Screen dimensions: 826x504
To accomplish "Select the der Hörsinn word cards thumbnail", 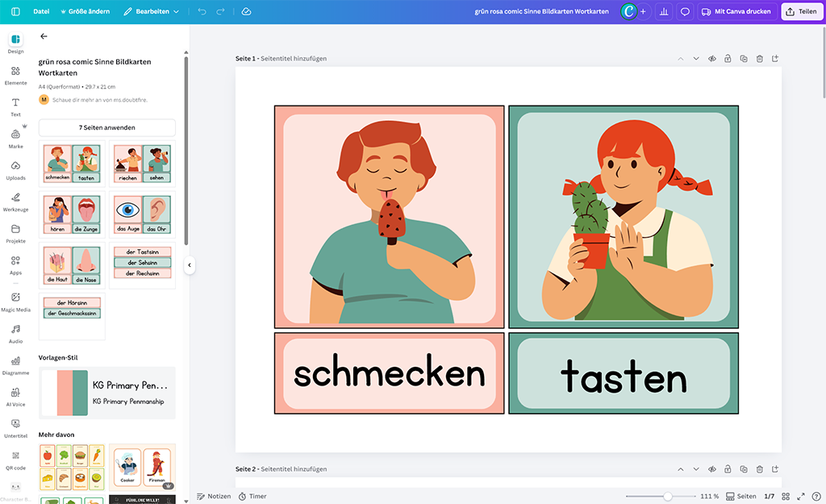I will click(72, 316).
